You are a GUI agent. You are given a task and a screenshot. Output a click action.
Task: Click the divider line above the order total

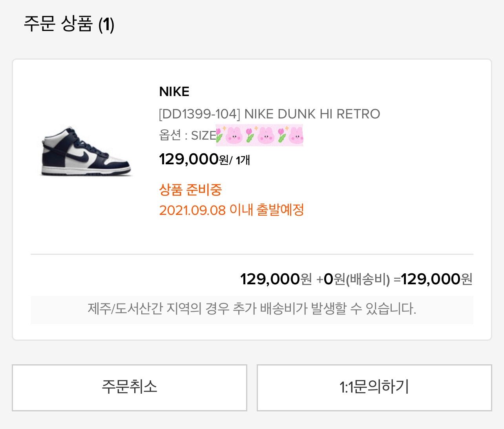pos(252,254)
